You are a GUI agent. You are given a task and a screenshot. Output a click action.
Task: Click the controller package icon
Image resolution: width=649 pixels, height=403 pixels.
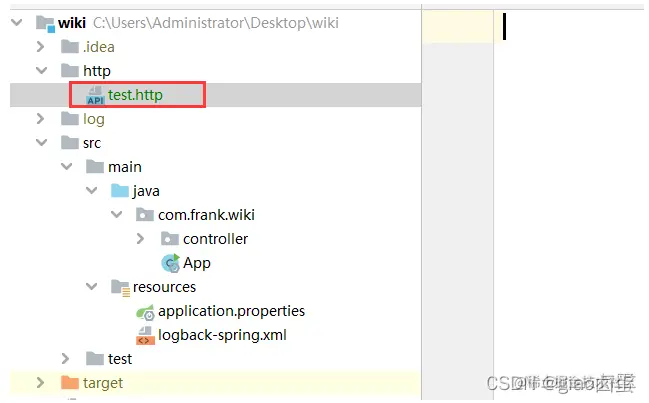(x=170, y=238)
